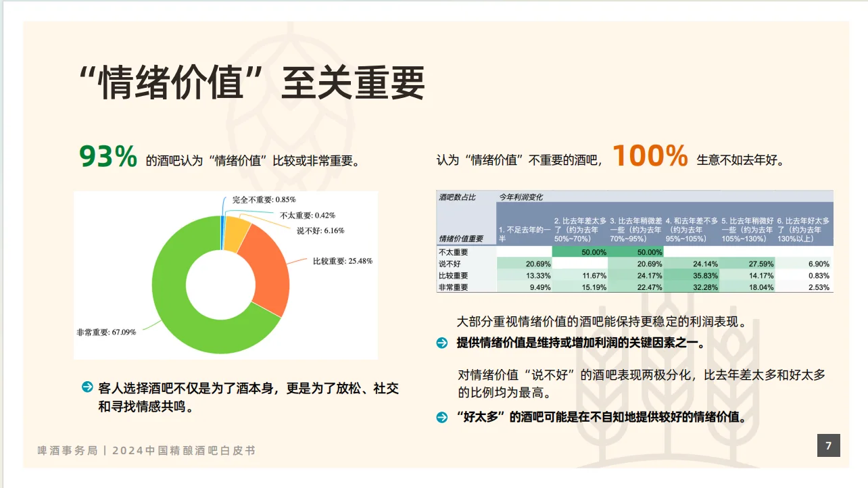Click the table cell "27.59%"

747,264
